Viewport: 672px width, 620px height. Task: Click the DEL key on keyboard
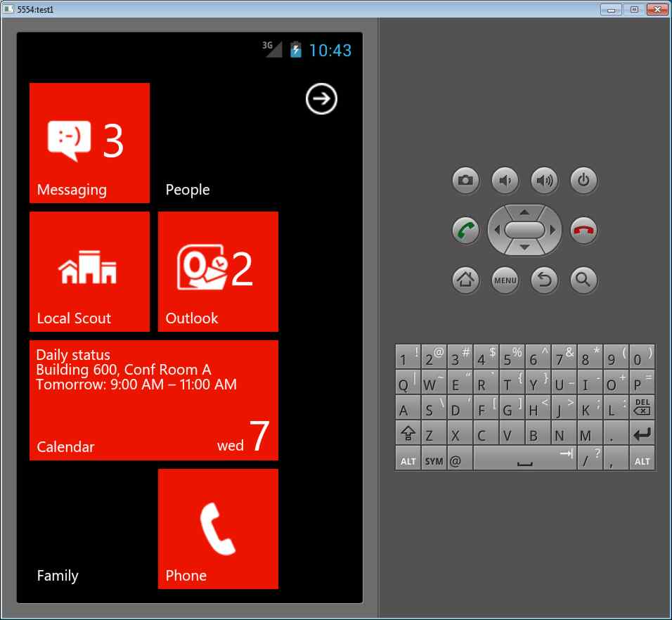click(642, 407)
